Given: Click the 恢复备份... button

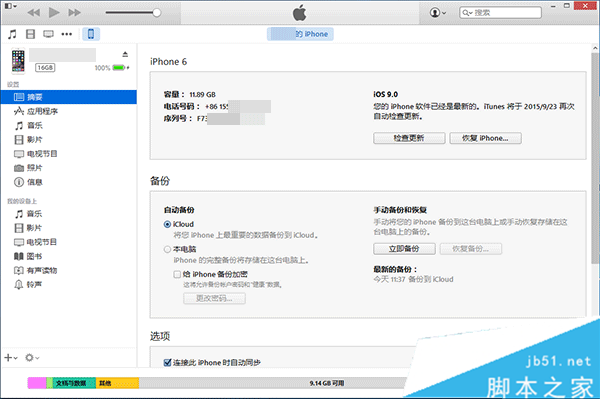Looking at the screenshot, I should pyautogui.click(x=471, y=249).
